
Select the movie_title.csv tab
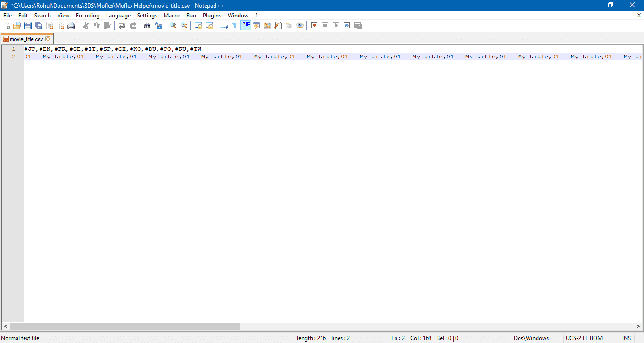tap(26, 39)
